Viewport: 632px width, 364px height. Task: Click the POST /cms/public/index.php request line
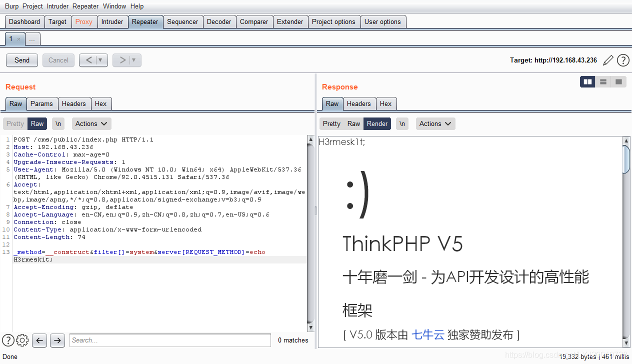83,139
